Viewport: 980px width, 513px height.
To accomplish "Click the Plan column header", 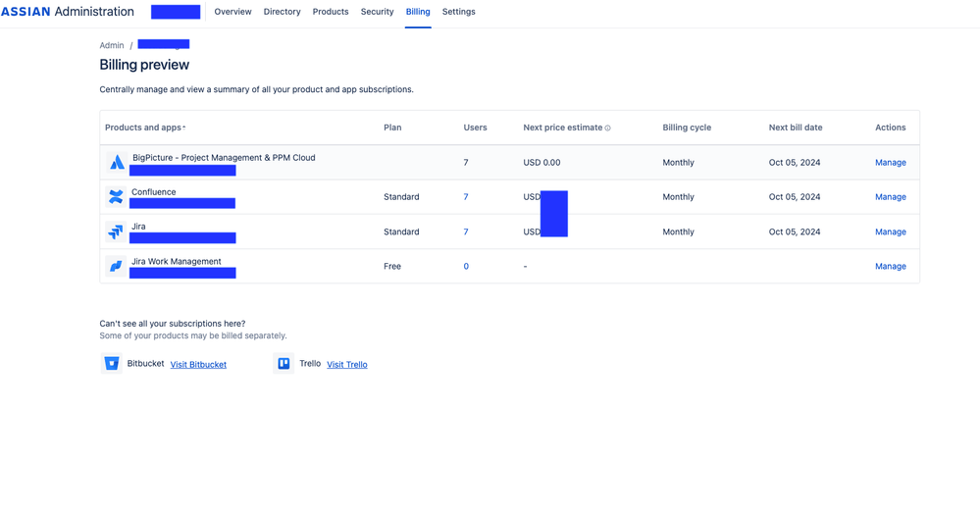I will pyautogui.click(x=392, y=128).
